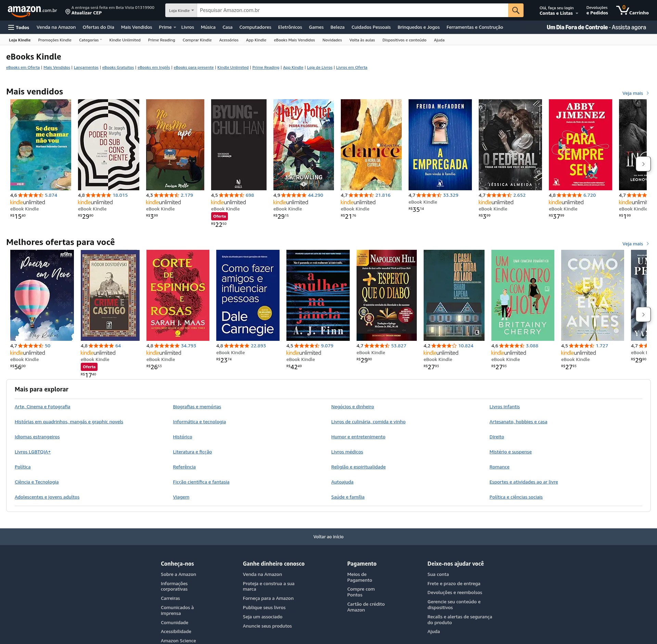Viewport: 657px width, 644px height.
Task: Open Ficção científica e fantasia category
Action: (x=201, y=482)
